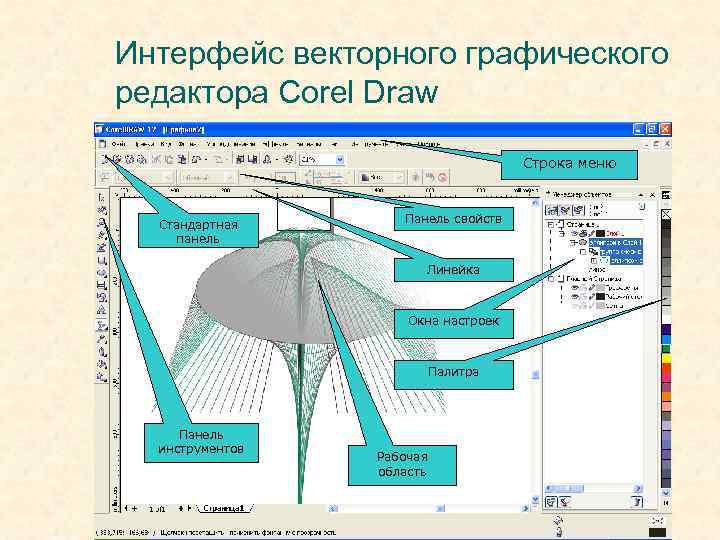
Task: Open the Правка menu
Action: click(x=144, y=144)
